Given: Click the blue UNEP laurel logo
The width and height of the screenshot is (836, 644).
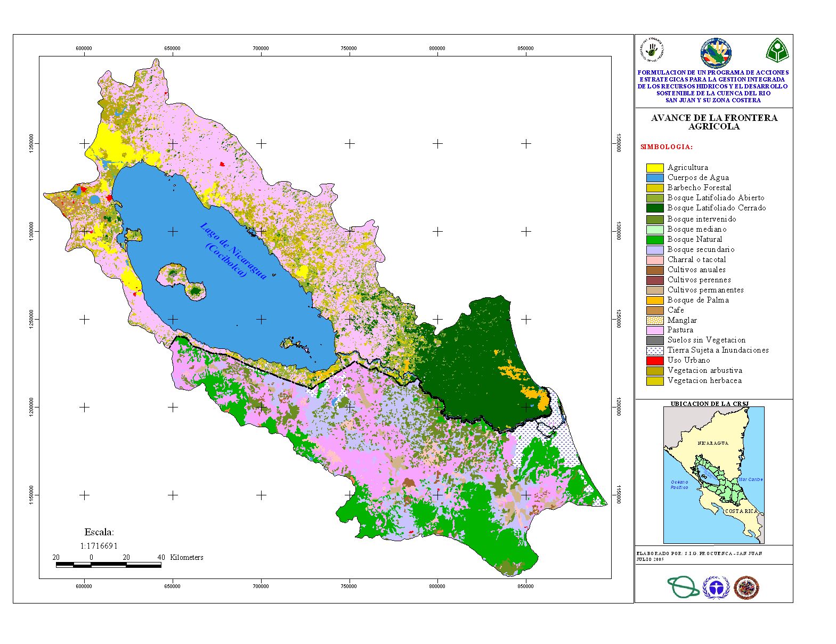Looking at the screenshot, I should click(716, 588).
